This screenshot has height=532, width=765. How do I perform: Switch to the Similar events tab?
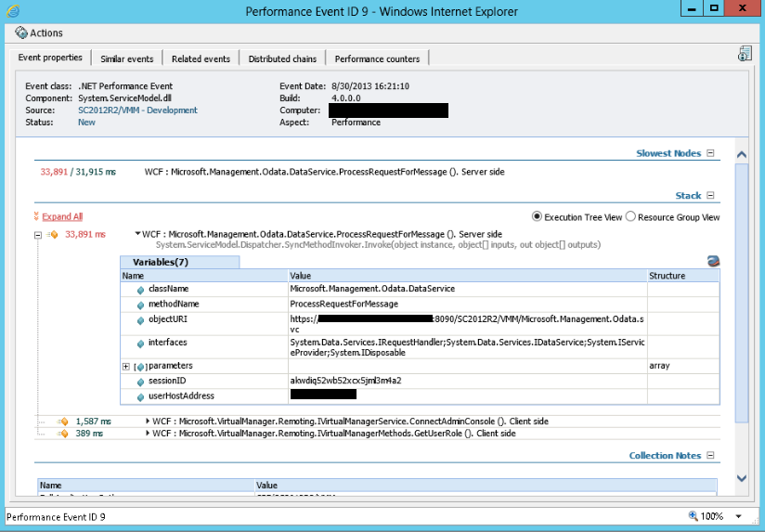coord(126,58)
